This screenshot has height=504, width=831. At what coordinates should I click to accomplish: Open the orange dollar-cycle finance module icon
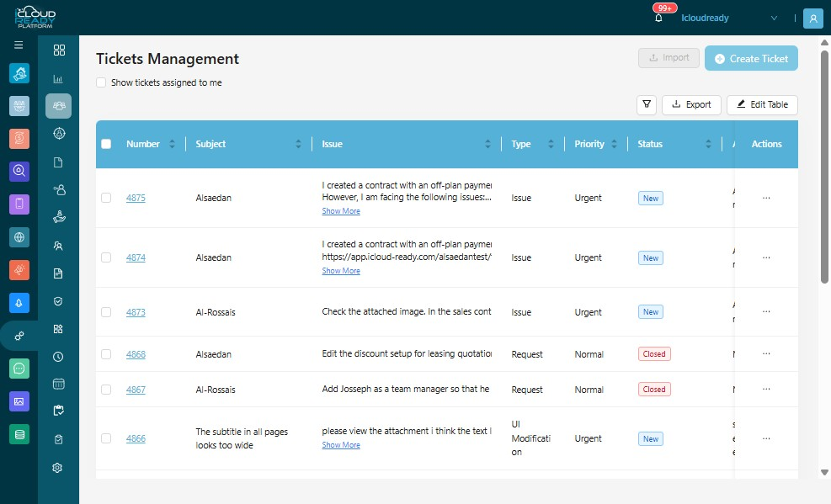[19, 139]
